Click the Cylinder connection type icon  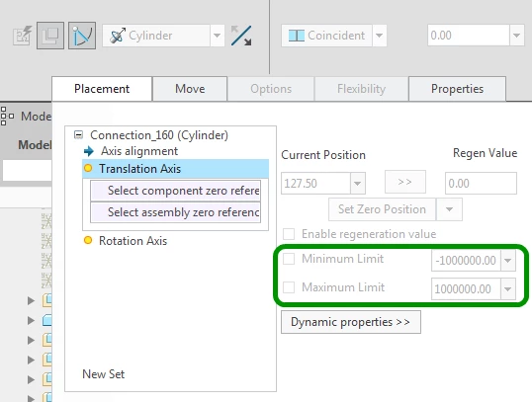point(118,36)
